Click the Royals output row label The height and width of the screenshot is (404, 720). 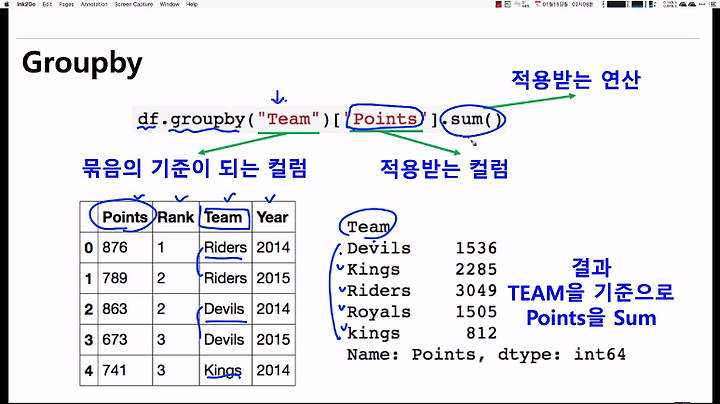pyautogui.click(x=379, y=312)
